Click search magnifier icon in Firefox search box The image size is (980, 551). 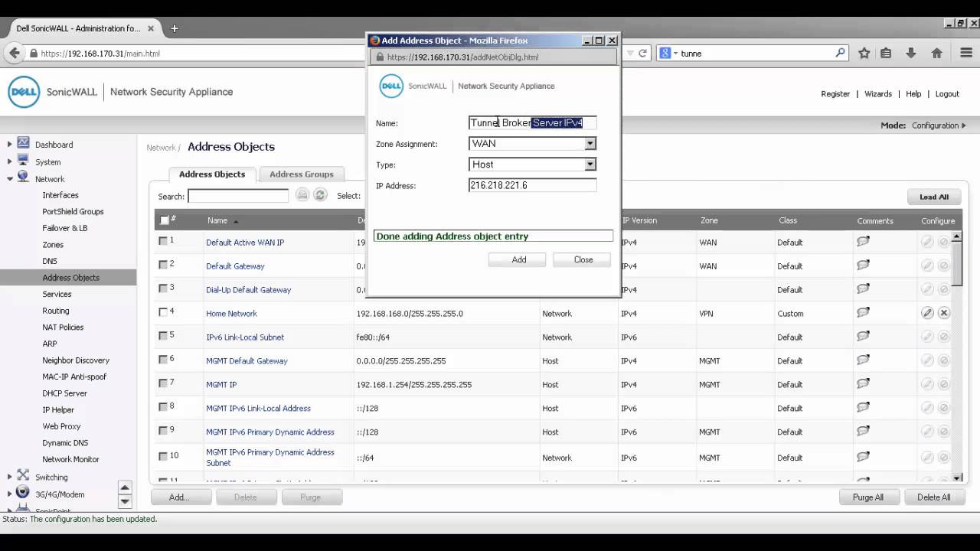(840, 53)
